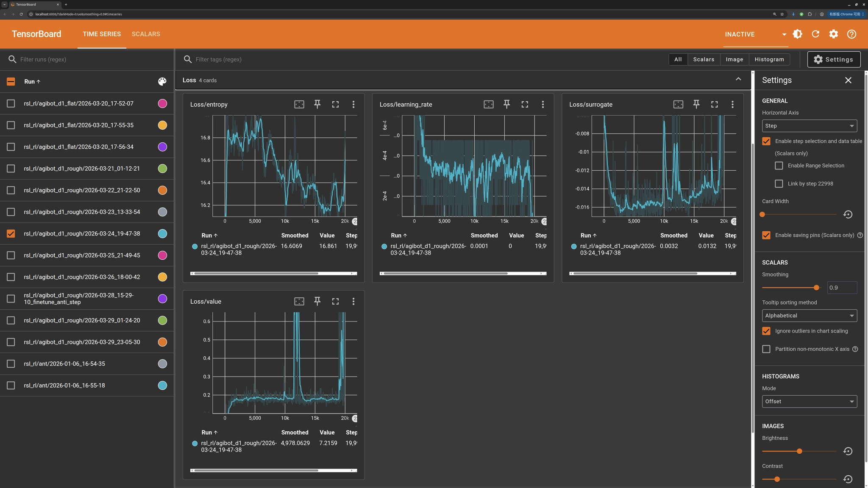Fit domain to data on Loss/surrogate card

[678, 104]
